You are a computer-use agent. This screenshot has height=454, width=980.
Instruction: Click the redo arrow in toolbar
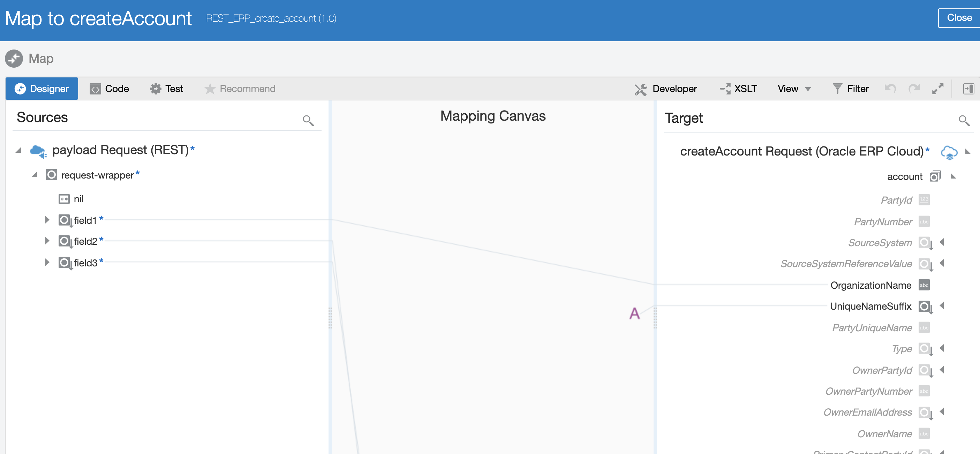[914, 89]
